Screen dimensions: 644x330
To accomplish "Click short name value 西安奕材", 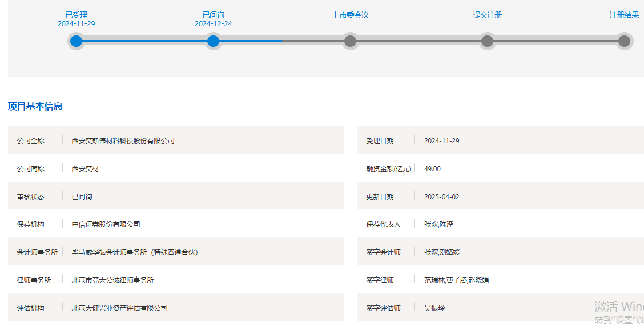I will (x=86, y=168).
